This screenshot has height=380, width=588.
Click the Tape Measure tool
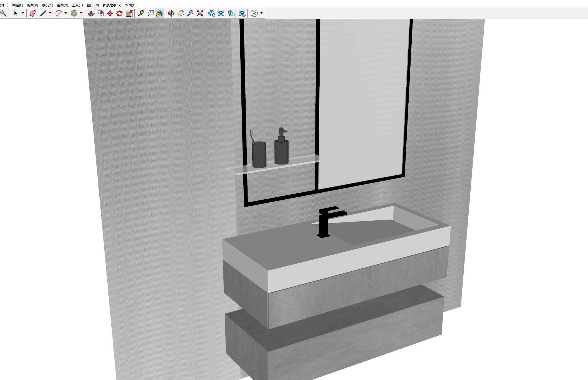[x=141, y=13]
